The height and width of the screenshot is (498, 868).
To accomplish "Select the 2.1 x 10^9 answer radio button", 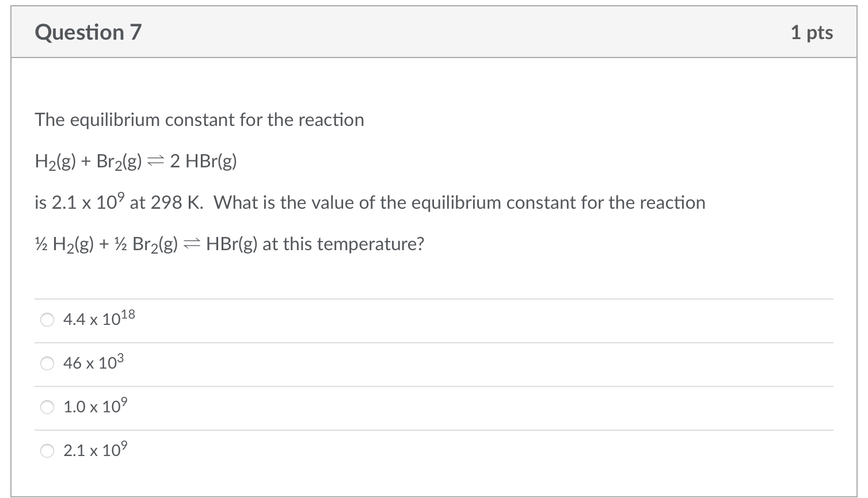I will (x=48, y=451).
